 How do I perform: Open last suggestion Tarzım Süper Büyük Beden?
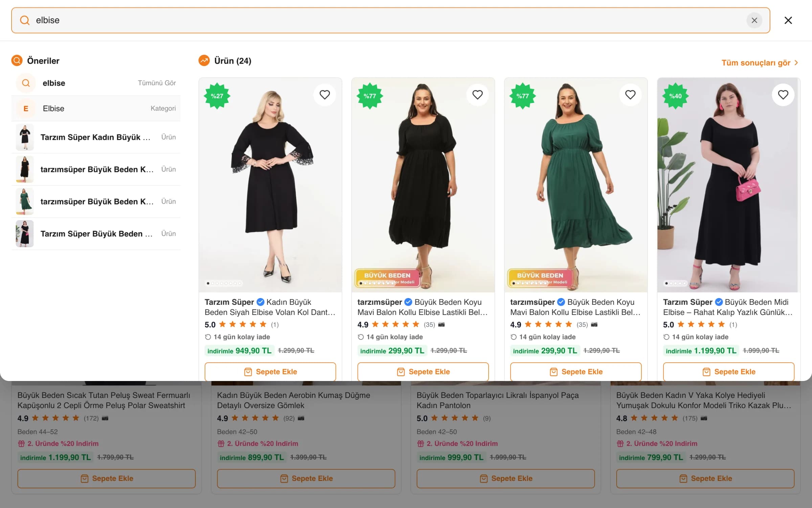coord(96,234)
